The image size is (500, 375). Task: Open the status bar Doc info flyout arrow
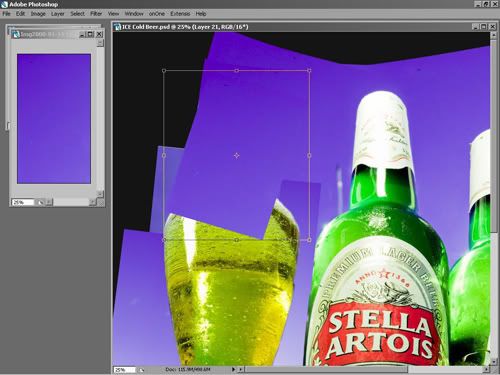pyautogui.click(x=233, y=369)
